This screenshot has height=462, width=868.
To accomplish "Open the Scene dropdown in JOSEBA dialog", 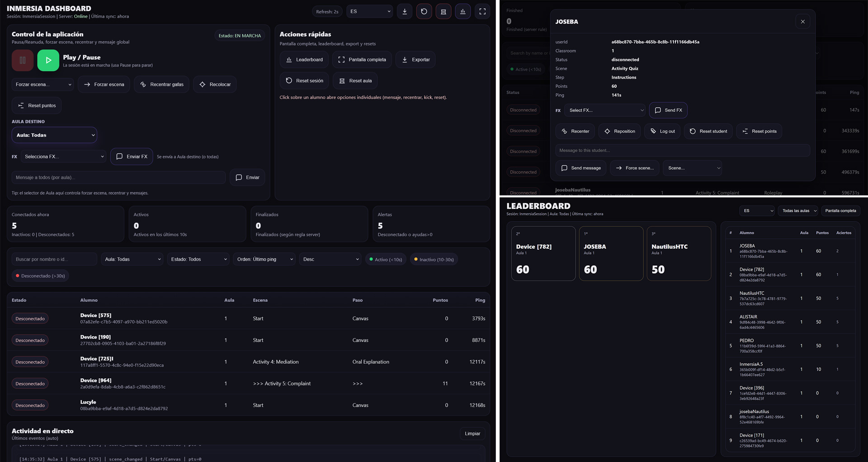I will coord(693,168).
